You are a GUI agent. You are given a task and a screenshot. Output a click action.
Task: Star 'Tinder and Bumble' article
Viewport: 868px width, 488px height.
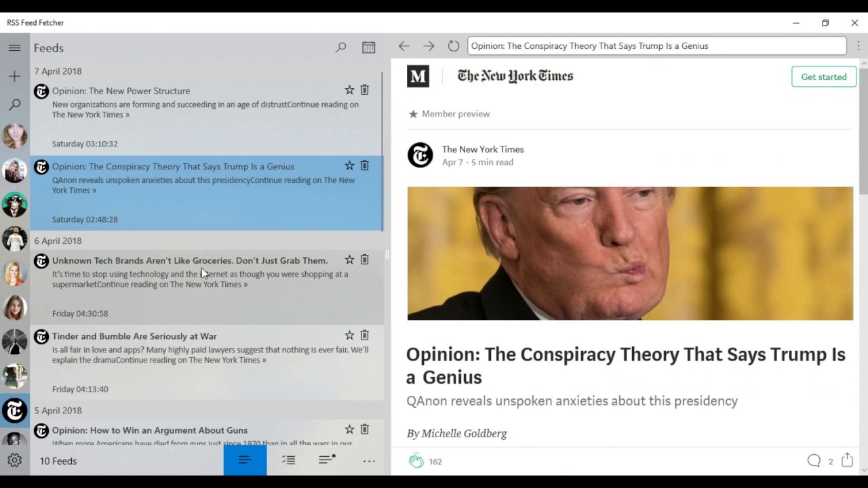point(349,335)
